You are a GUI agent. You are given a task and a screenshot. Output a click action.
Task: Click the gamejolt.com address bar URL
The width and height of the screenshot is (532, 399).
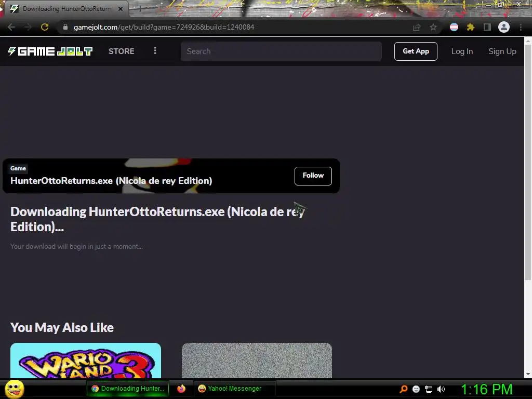tap(164, 27)
